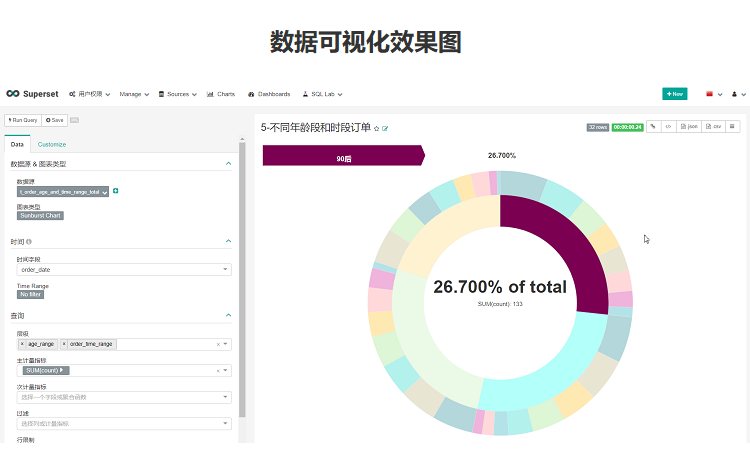The image size is (750, 450).
Task: Open the 层级 hierarchy dropdown arrow
Action: point(225,344)
